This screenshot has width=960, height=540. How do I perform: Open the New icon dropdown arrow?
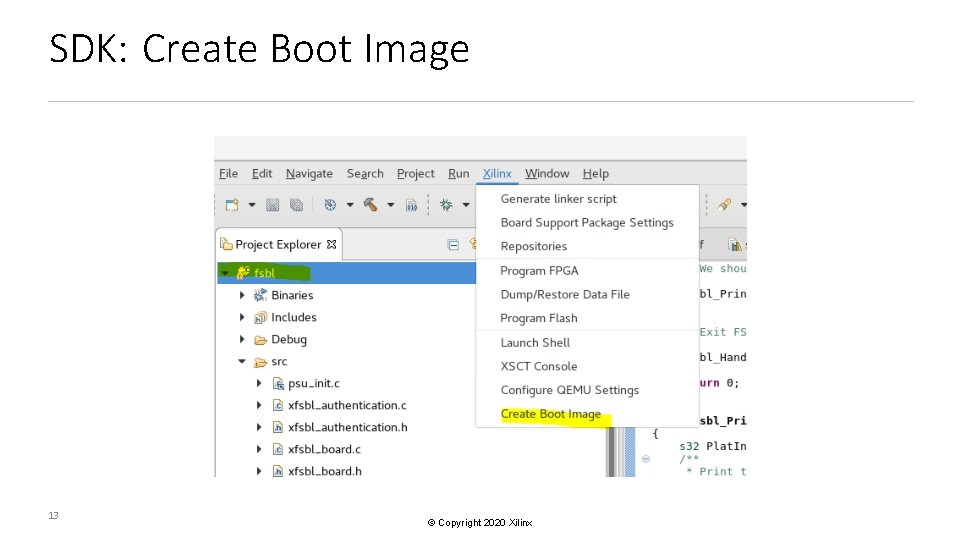coord(252,205)
